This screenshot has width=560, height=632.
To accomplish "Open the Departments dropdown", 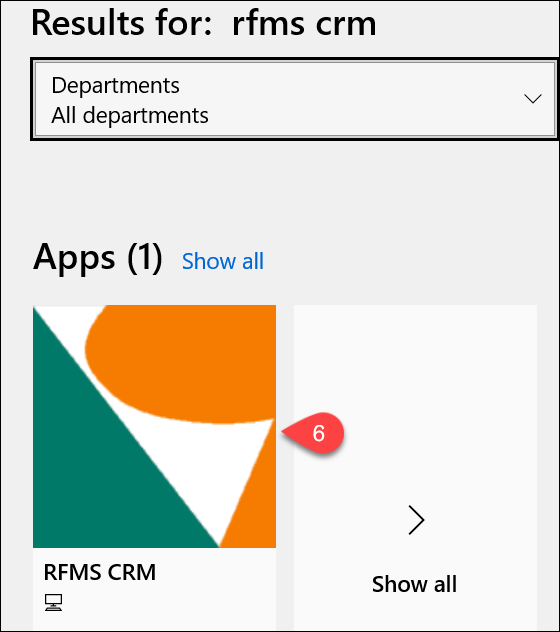I will 295,99.
